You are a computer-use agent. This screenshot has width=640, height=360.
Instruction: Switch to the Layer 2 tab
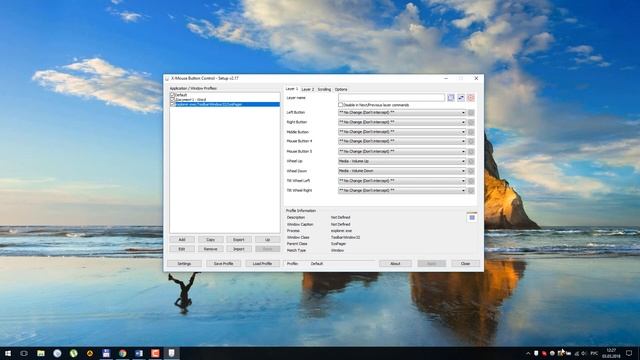pos(308,89)
